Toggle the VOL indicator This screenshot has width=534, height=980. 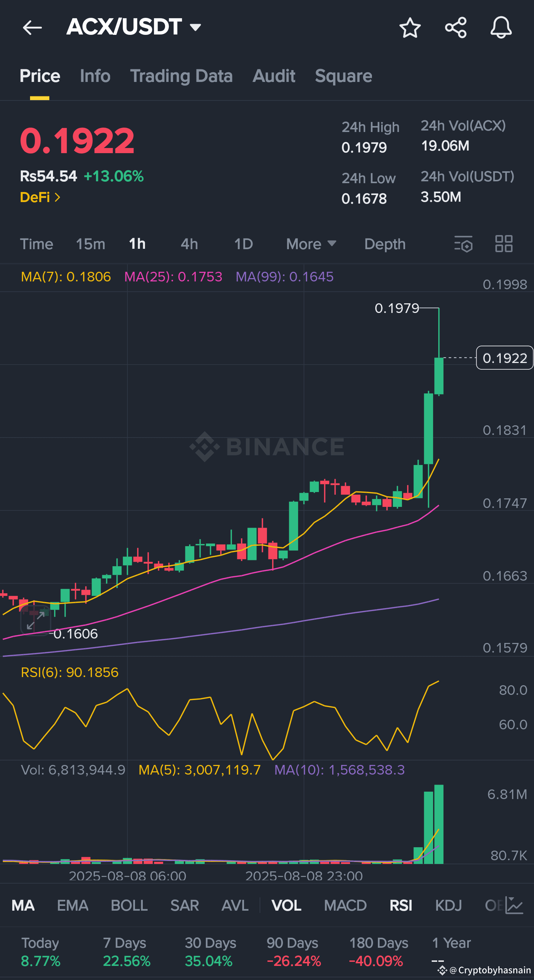point(286,905)
